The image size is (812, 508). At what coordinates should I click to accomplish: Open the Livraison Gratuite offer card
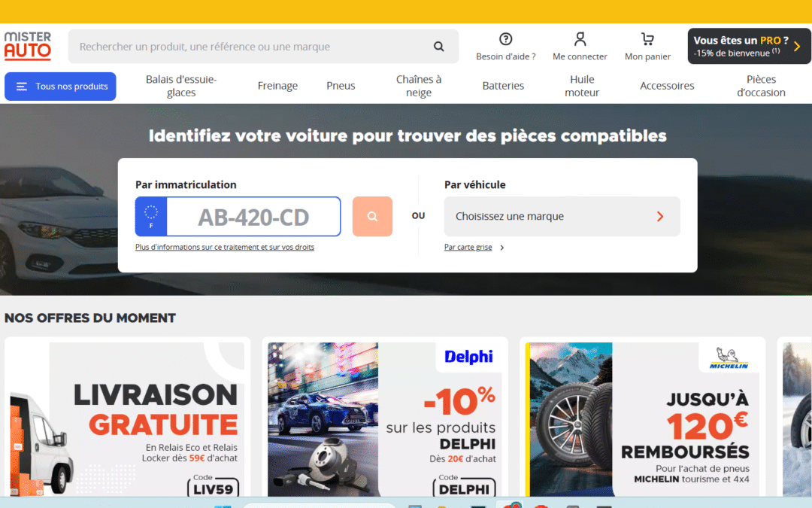(127, 417)
